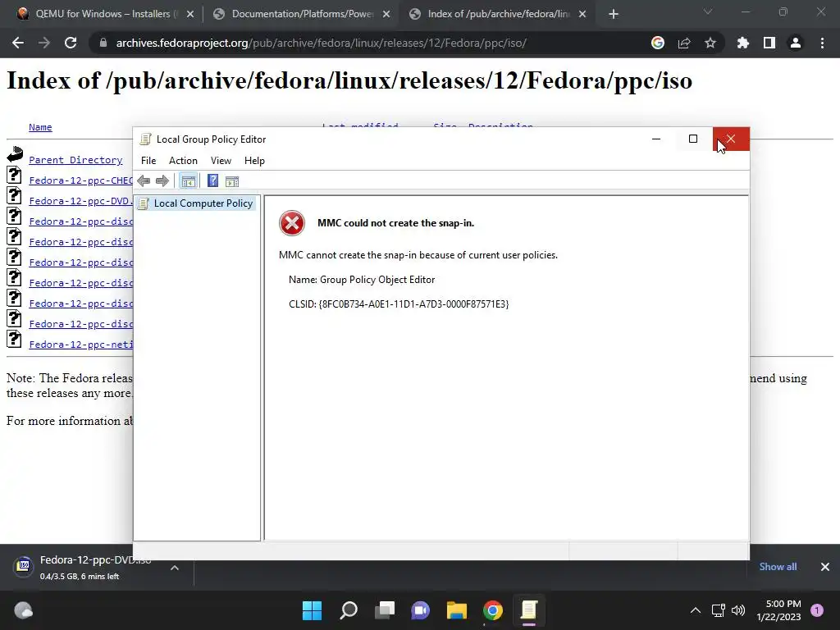Open Chrome side panel icon
This screenshot has height=630, width=840.
tap(769, 43)
